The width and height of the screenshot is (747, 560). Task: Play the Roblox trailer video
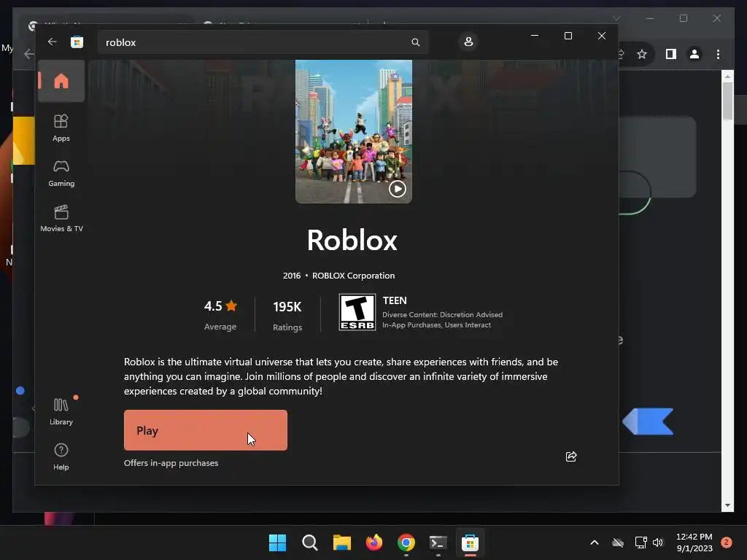(x=398, y=189)
